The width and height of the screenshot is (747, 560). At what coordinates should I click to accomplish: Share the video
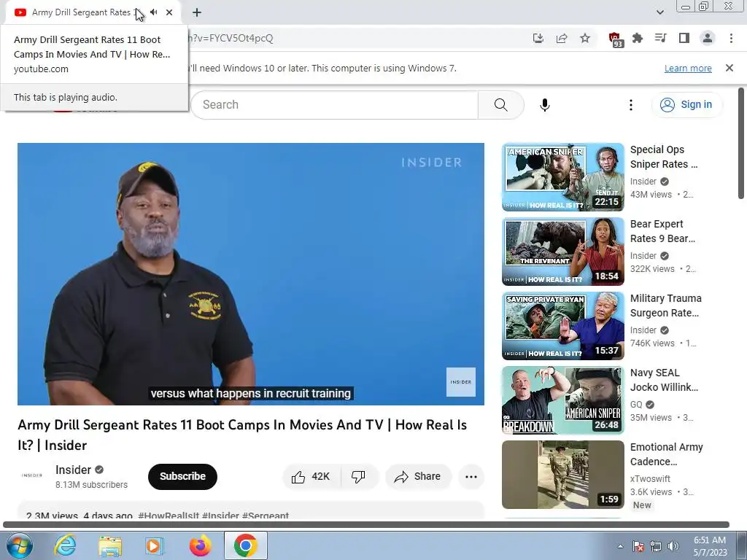[x=418, y=477]
